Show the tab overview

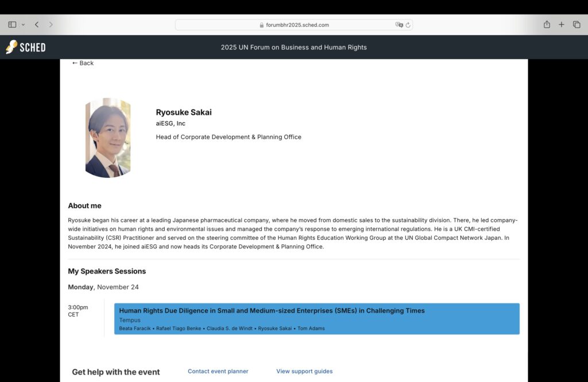[577, 25]
